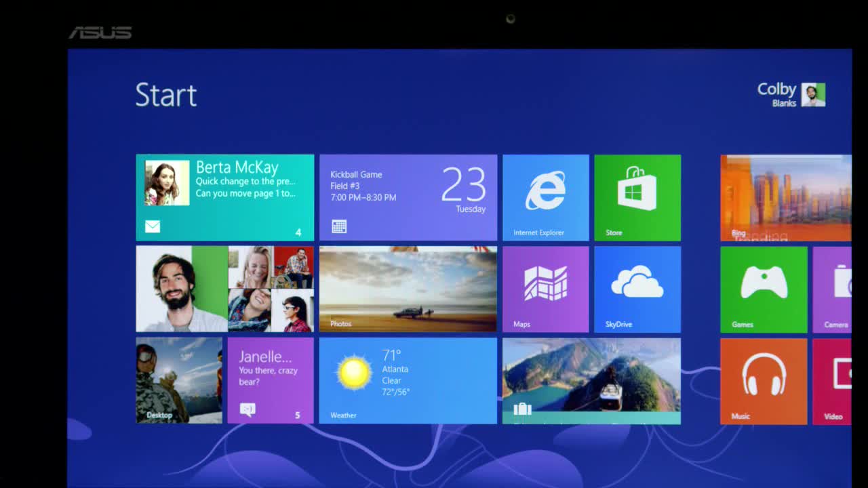This screenshot has height=488, width=868.
Task: Open the People tile with contact photos
Action: [225, 289]
